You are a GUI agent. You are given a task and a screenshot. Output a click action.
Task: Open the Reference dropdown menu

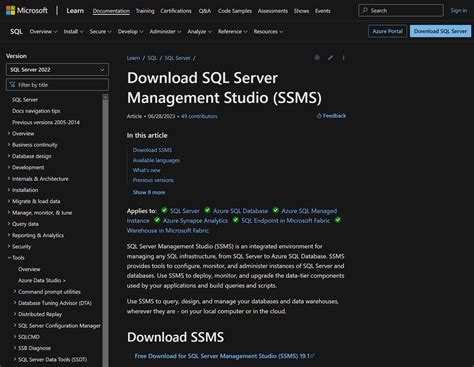click(x=233, y=32)
